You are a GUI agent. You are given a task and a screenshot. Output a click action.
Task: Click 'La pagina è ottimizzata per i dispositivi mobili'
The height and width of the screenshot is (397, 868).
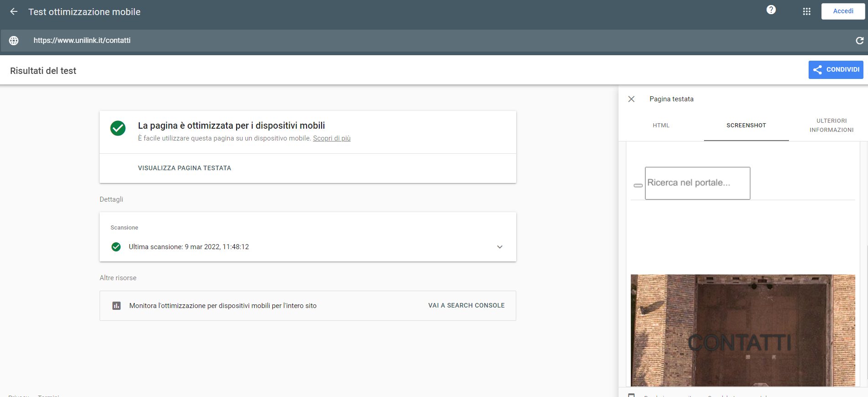(232, 125)
